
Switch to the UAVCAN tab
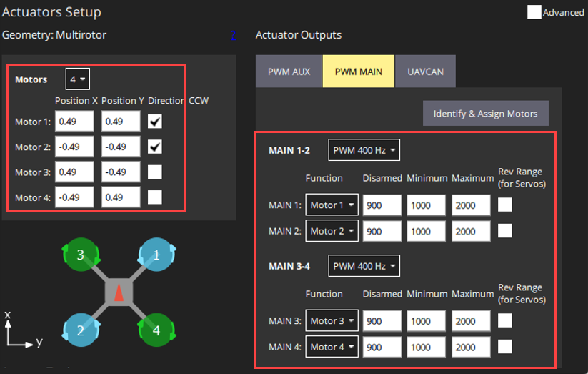point(424,72)
